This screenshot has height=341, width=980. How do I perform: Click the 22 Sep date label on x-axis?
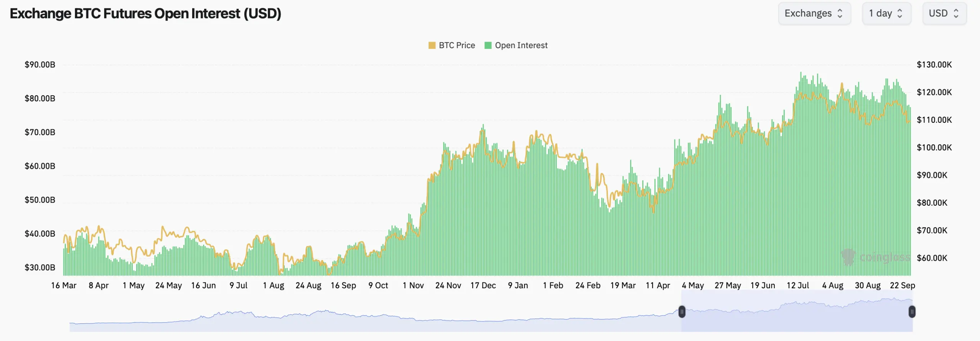click(902, 286)
